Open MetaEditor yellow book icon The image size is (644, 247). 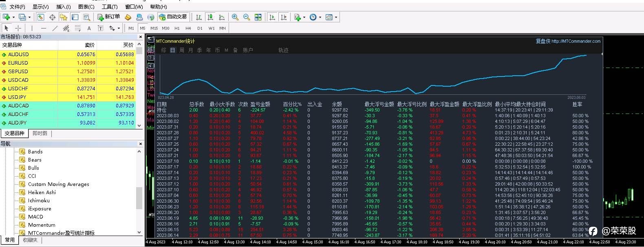click(x=128, y=17)
